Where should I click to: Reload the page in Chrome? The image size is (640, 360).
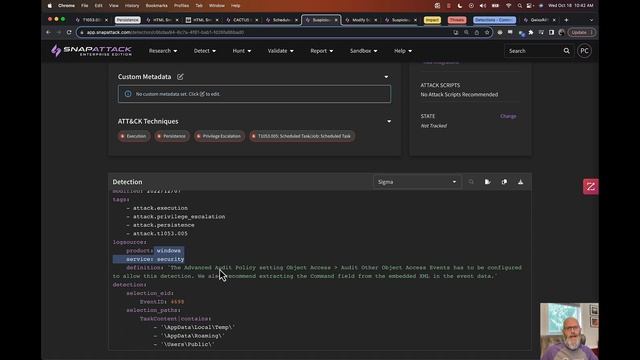click(x=69, y=32)
